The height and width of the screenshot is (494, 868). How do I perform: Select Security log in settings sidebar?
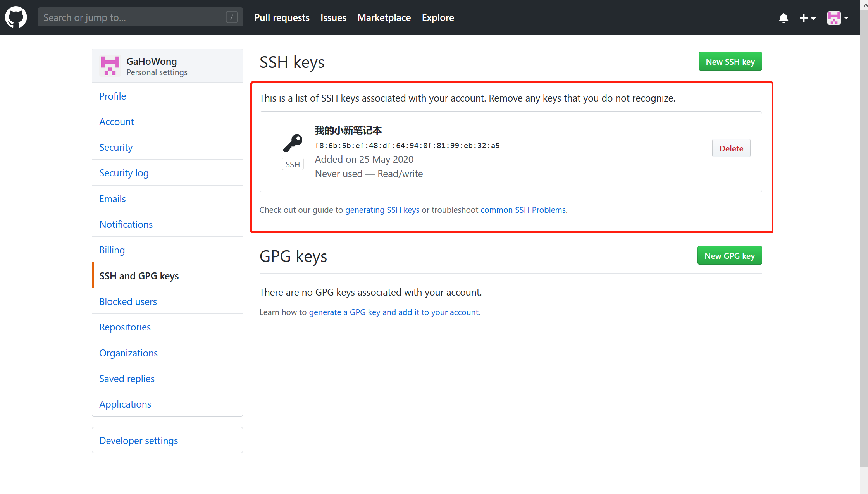124,173
